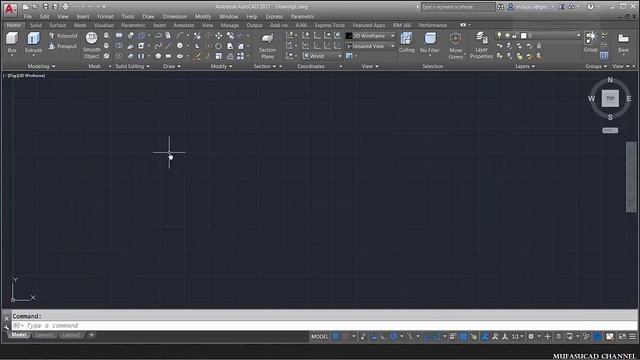Toggle hardware acceleration blue circle in status bar
Image resolution: width=640 pixels, height=360 pixels.
point(598,337)
